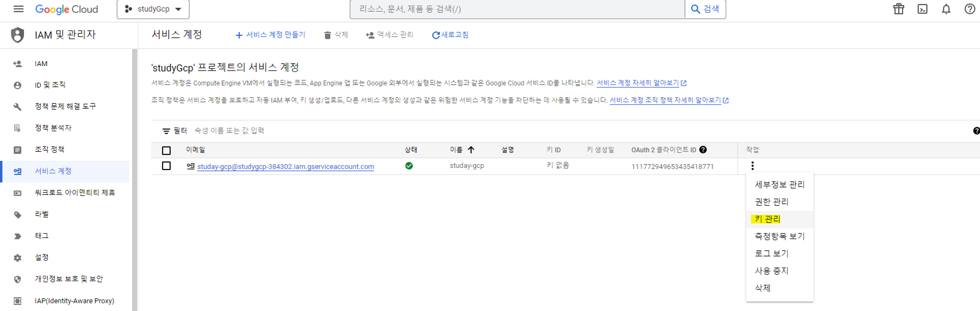Screen dimensions: 980x311
Task: Click the 키 생성일 column header
Action: [x=600, y=150]
